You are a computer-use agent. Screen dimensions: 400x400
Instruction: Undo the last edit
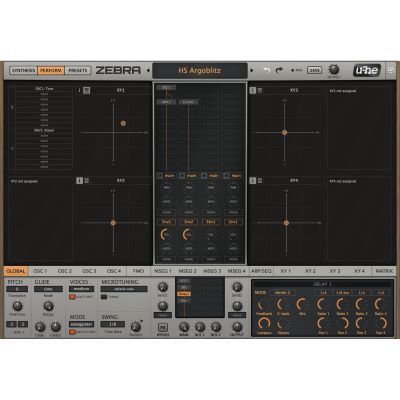tap(267, 70)
